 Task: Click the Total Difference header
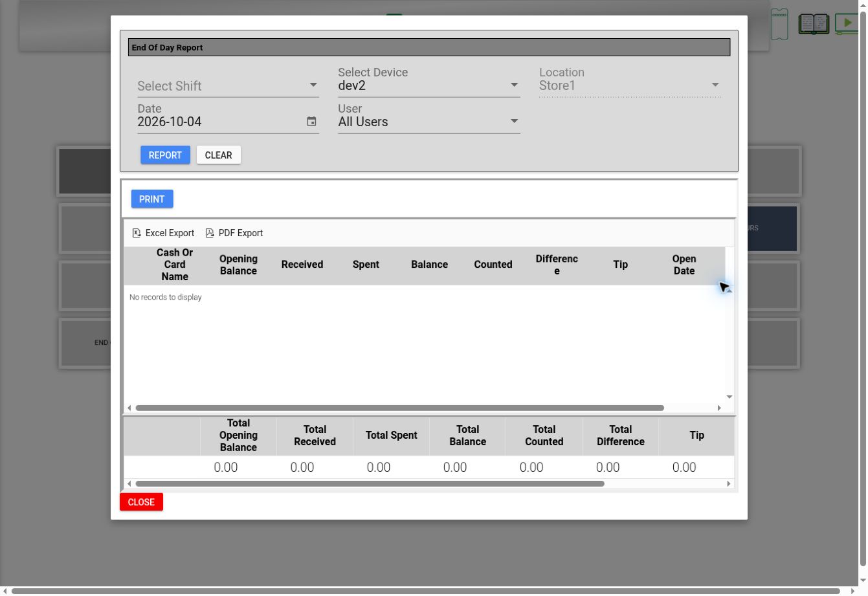click(620, 436)
